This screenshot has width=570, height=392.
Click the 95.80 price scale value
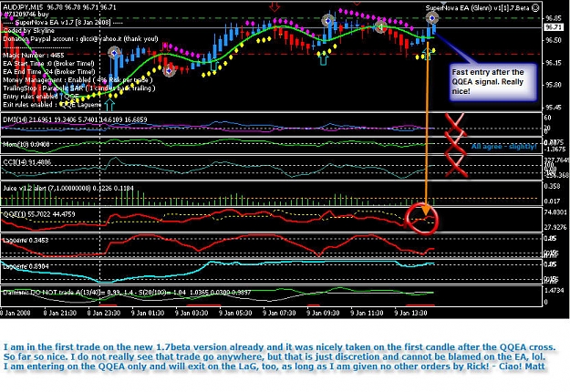tap(554, 85)
